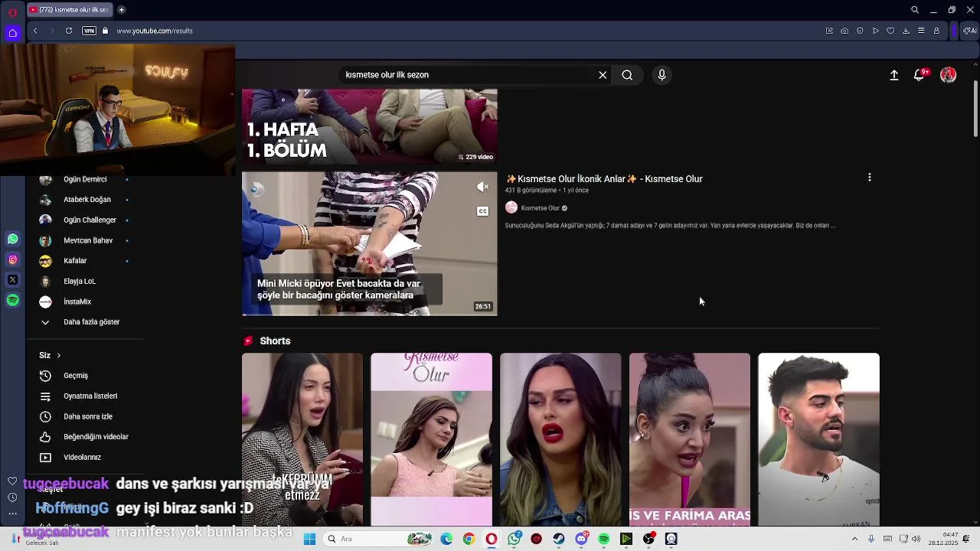Open Steam from the taskbar
980x551 pixels.
[559, 539]
